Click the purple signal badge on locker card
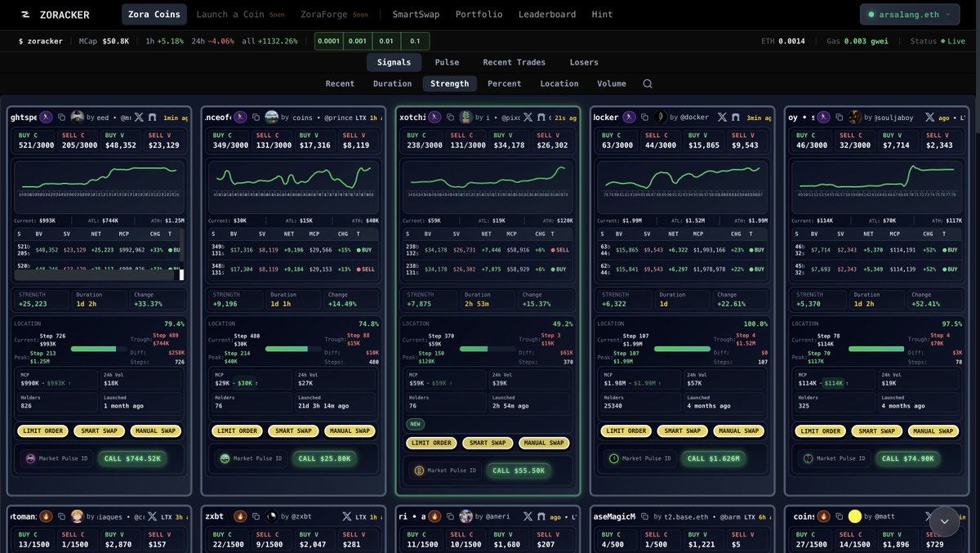The image size is (980, 553). (630, 117)
